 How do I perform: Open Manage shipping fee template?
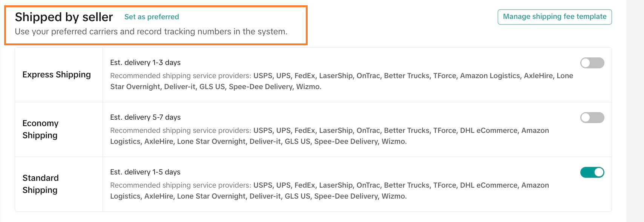[x=555, y=17]
